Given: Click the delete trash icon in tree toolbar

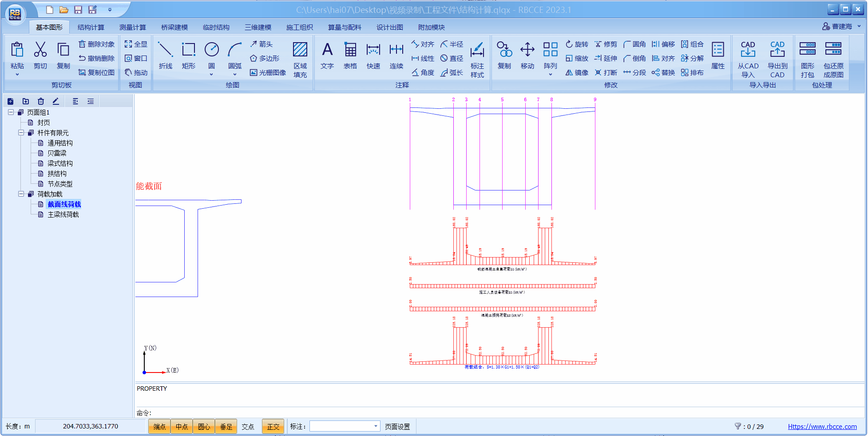Looking at the screenshot, I should click(41, 101).
